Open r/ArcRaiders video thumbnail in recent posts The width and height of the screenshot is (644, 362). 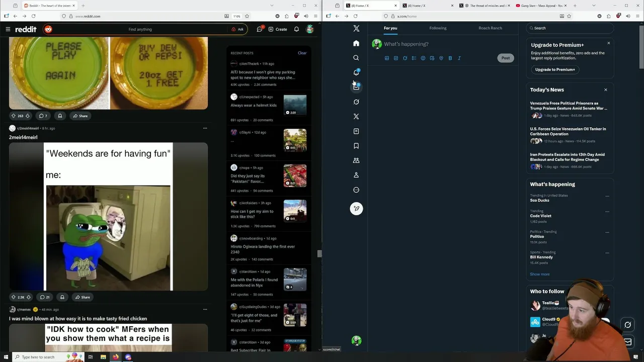click(295, 211)
